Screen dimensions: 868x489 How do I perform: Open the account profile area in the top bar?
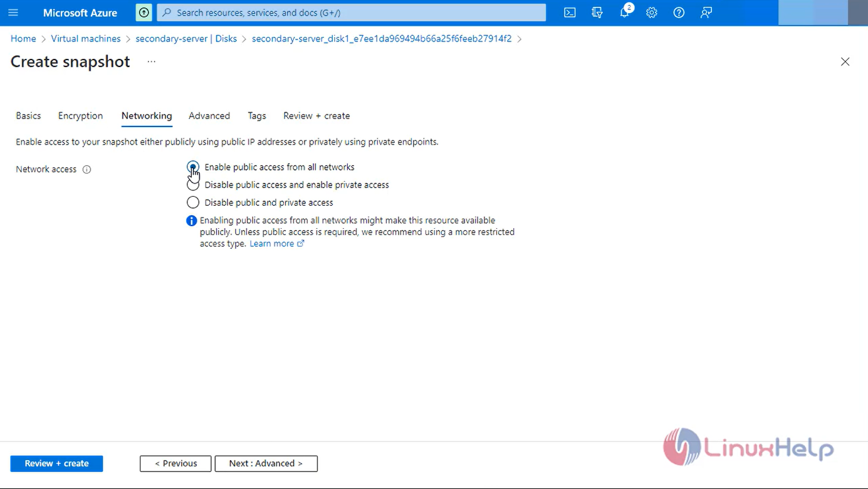[x=823, y=13]
